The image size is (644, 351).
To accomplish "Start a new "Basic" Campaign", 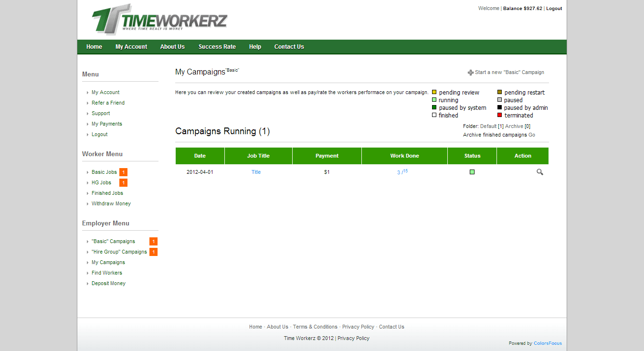I will (x=509, y=73).
